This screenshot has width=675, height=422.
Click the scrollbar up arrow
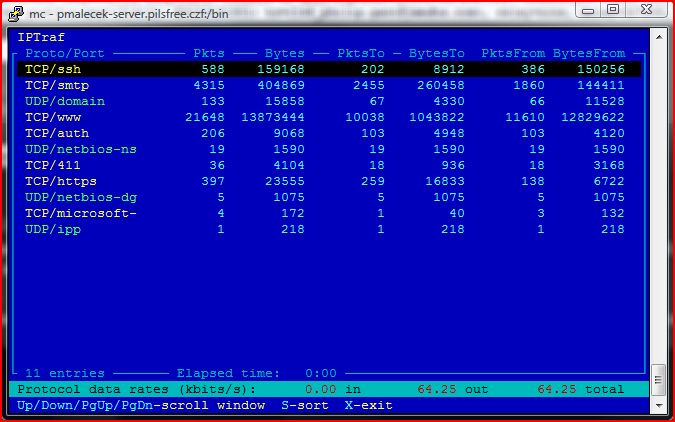[x=659, y=37]
